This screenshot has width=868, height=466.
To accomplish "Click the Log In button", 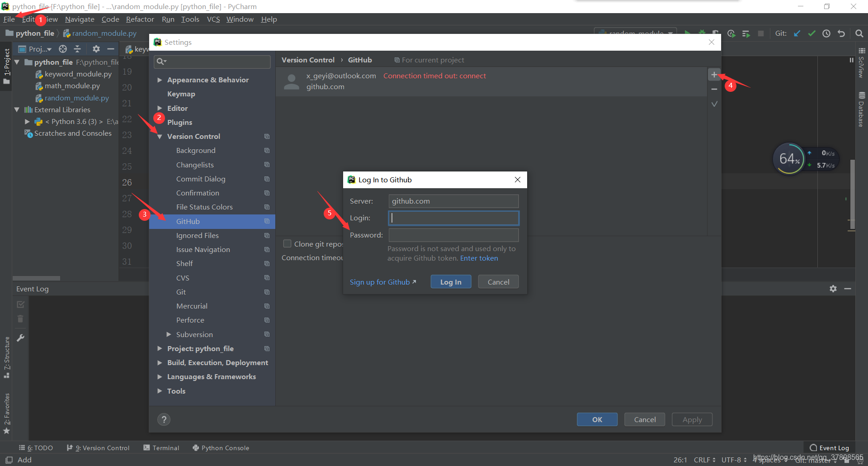I will (451, 282).
